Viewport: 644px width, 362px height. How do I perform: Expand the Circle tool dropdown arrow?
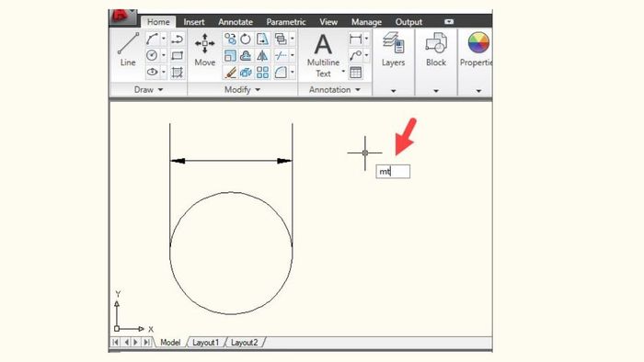click(164, 55)
